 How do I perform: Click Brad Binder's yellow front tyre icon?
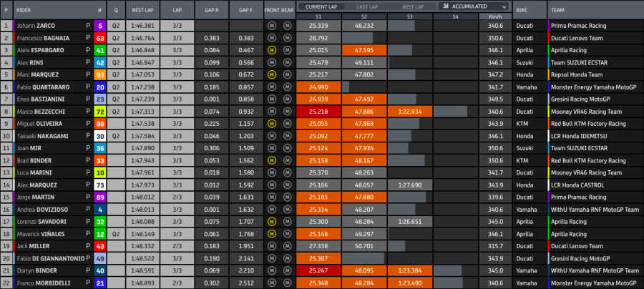tap(271, 160)
